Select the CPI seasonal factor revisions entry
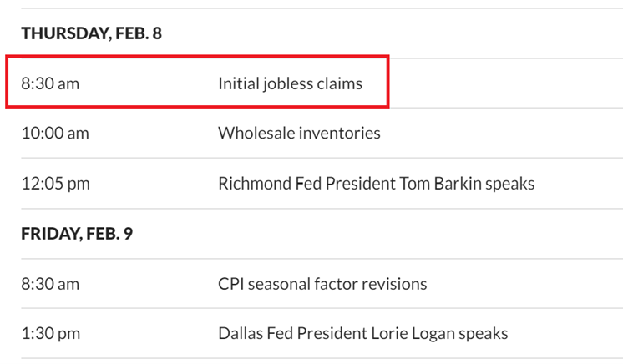Viewport: 623px width, 364px height. [x=322, y=284]
